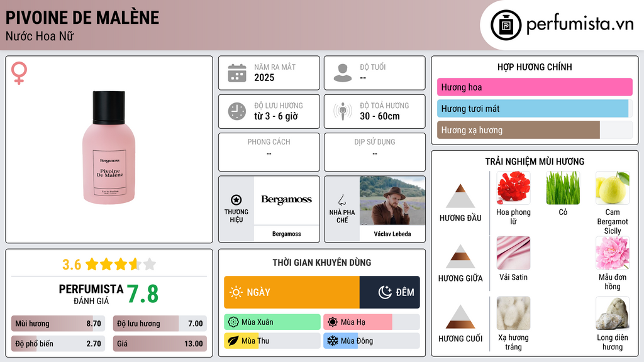Click the Hương xạ hương accord bar
The height and width of the screenshot is (362, 644).
535,130
